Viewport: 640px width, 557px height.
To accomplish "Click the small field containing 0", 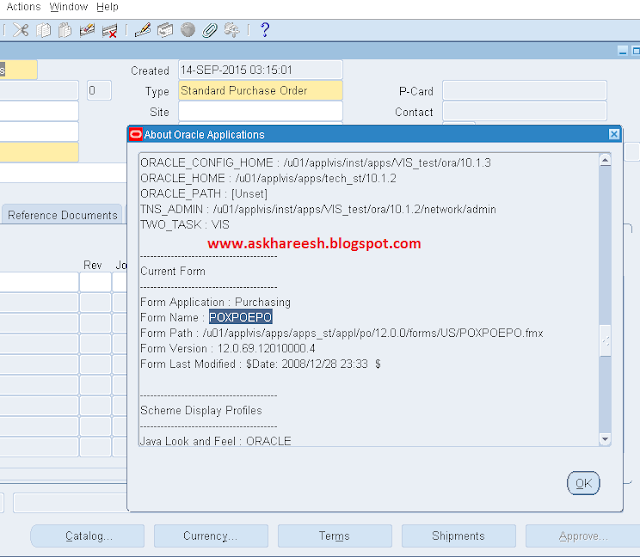I will point(99,91).
